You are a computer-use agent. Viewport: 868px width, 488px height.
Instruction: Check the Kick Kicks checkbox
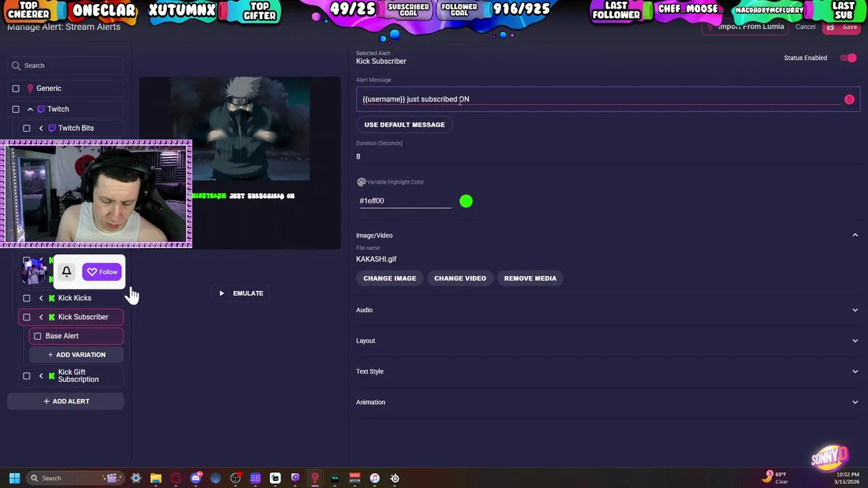(x=26, y=298)
